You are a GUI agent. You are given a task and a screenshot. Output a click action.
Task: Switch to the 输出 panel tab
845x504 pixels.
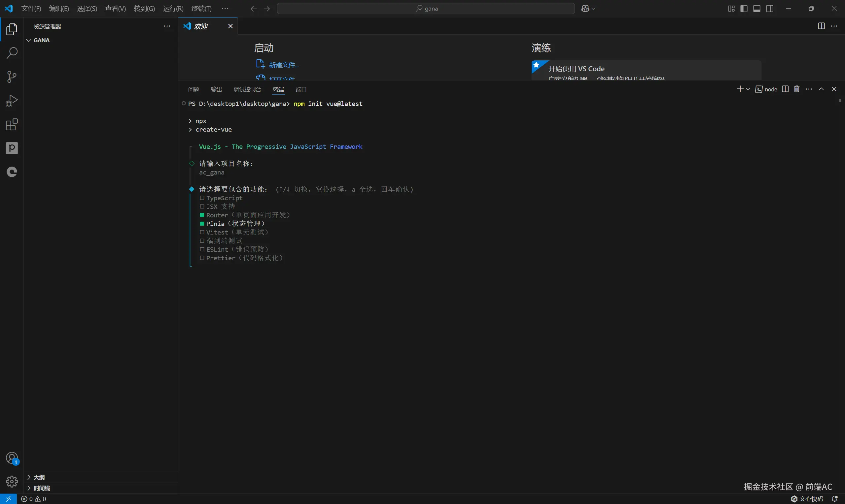point(216,89)
